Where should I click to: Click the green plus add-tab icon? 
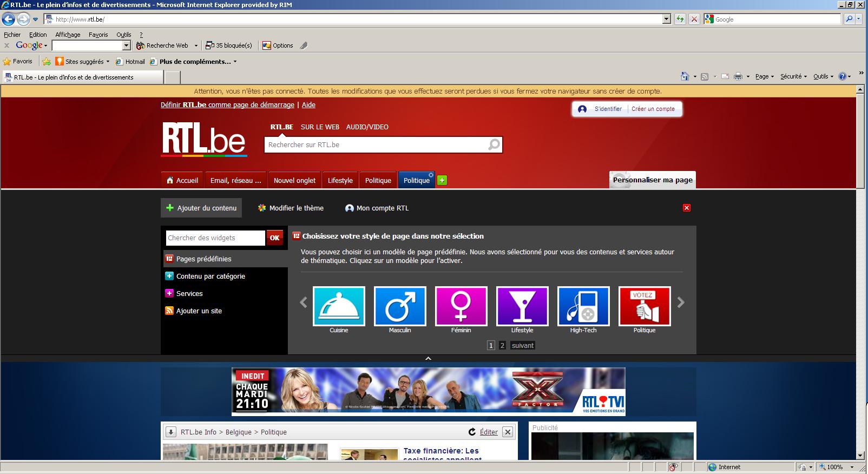pos(442,180)
